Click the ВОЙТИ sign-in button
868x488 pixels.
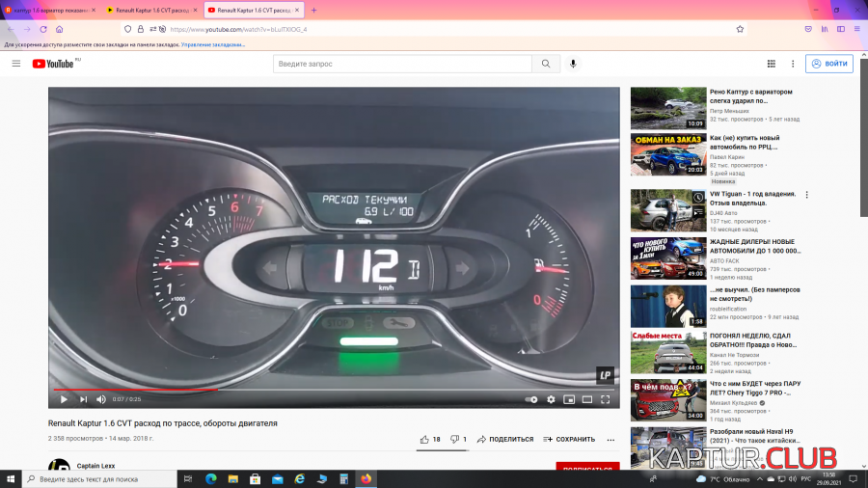[829, 64]
